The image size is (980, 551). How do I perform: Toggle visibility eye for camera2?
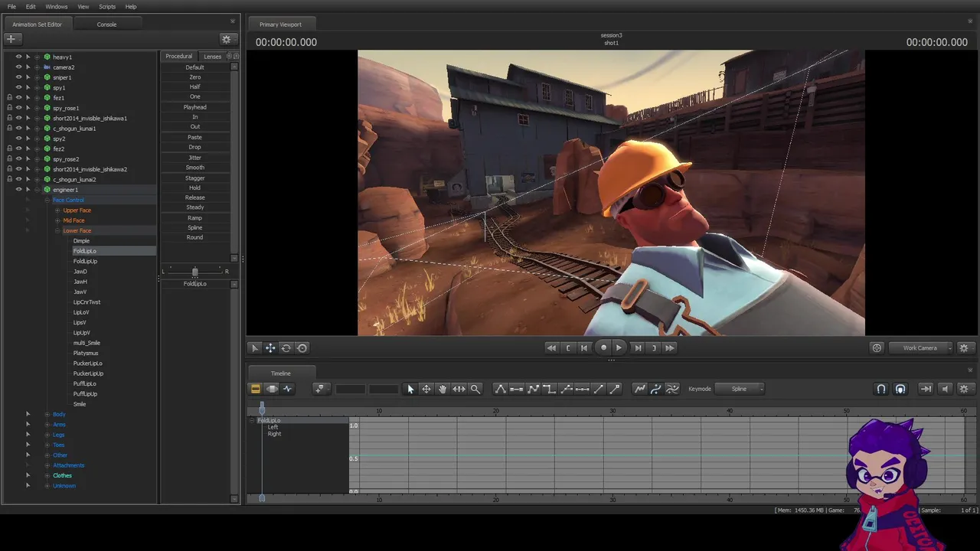[x=18, y=67]
